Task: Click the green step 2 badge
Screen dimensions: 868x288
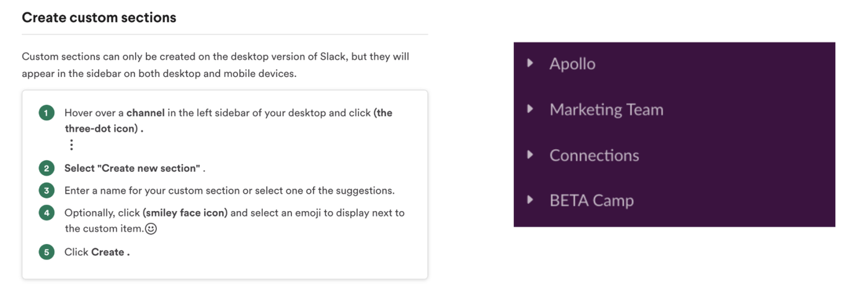Action: [x=46, y=168]
